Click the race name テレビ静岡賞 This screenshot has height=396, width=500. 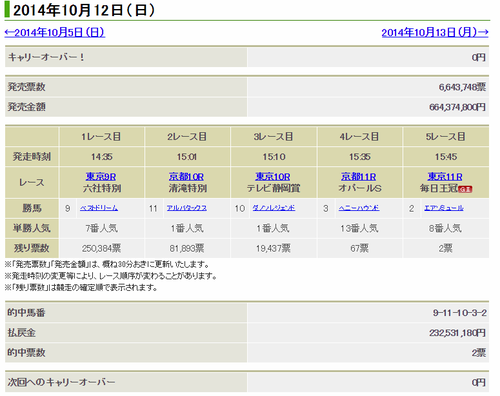tap(273, 188)
